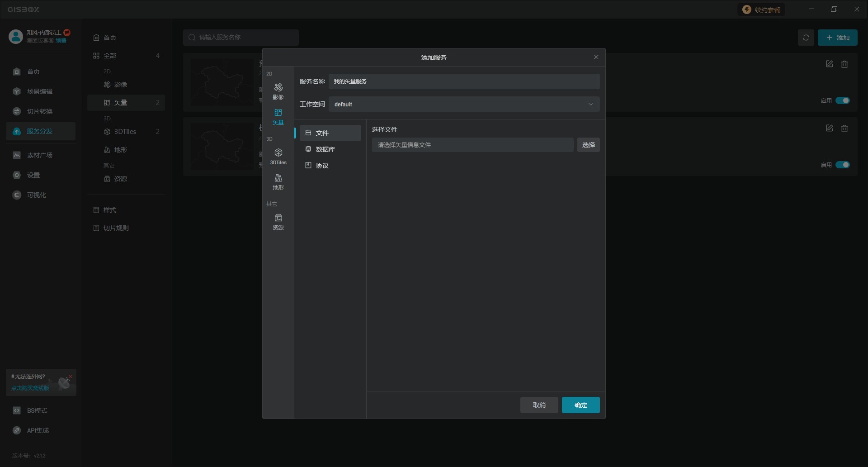Close the 添加服务 dialog with X

pyautogui.click(x=596, y=57)
